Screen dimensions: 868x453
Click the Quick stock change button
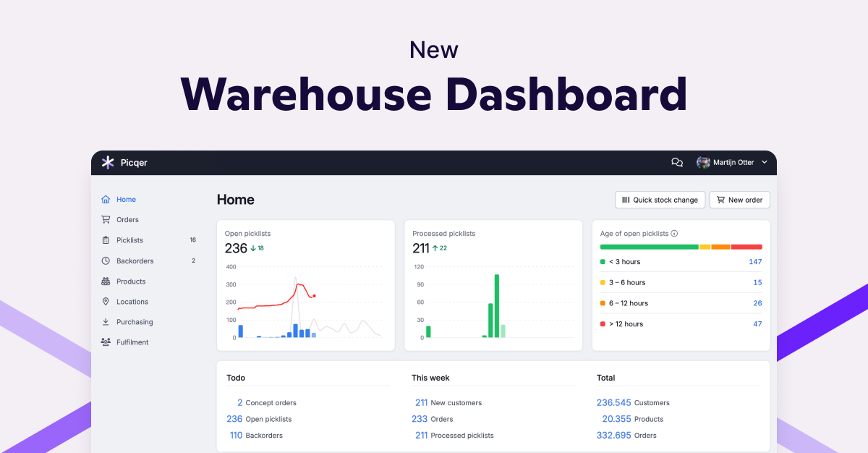[660, 200]
